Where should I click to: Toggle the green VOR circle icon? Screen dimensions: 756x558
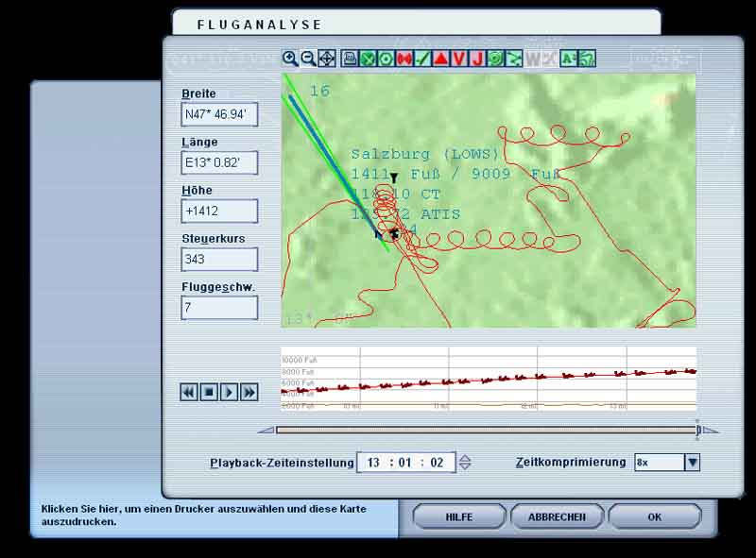click(x=386, y=59)
